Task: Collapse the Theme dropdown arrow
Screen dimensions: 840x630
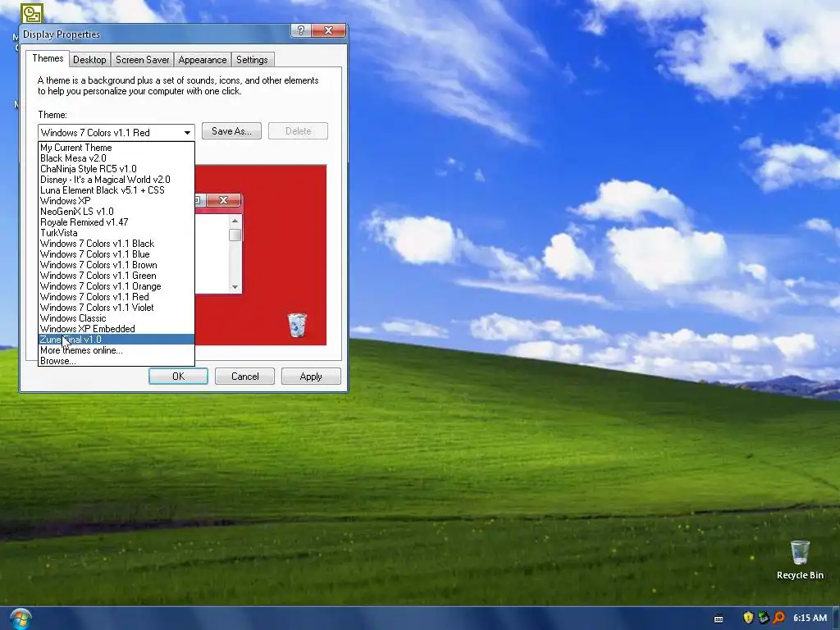Action: click(x=187, y=132)
